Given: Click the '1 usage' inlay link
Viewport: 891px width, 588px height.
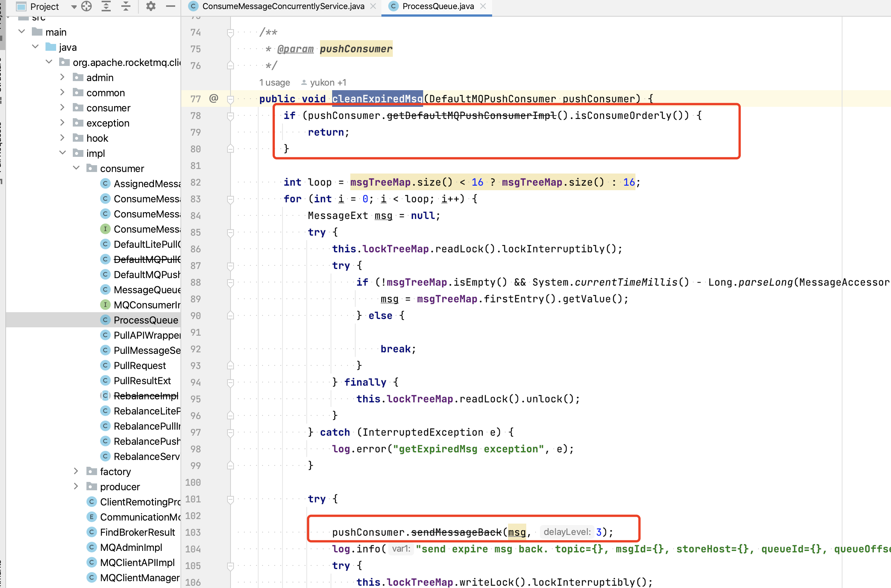Looking at the screenshot, I should pos(275,83).
